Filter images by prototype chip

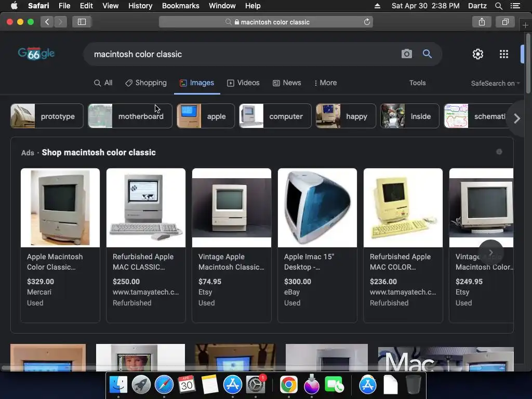(47, 116)
